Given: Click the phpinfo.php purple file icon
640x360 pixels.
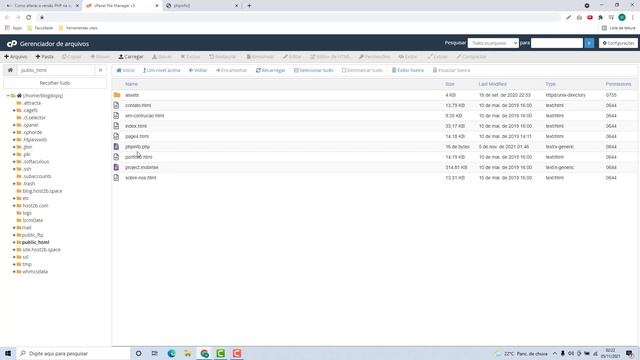Looking at the screenshot, I should [116, 147].
